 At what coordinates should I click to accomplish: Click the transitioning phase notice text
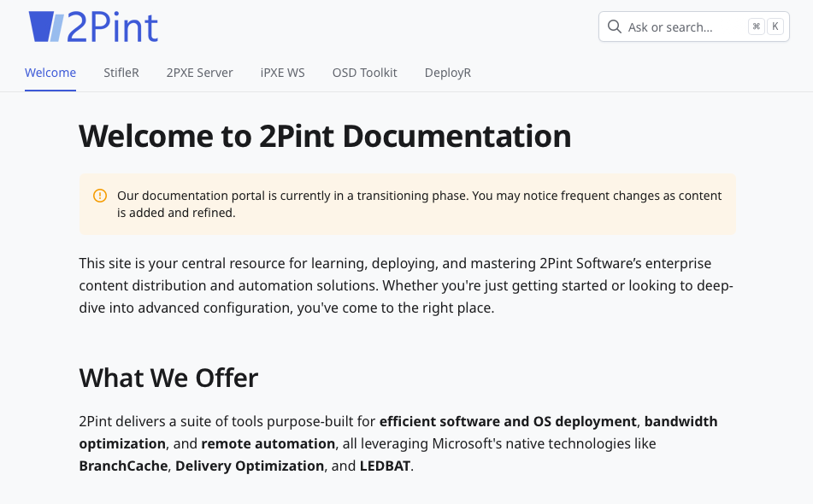[x=419, y=204]
